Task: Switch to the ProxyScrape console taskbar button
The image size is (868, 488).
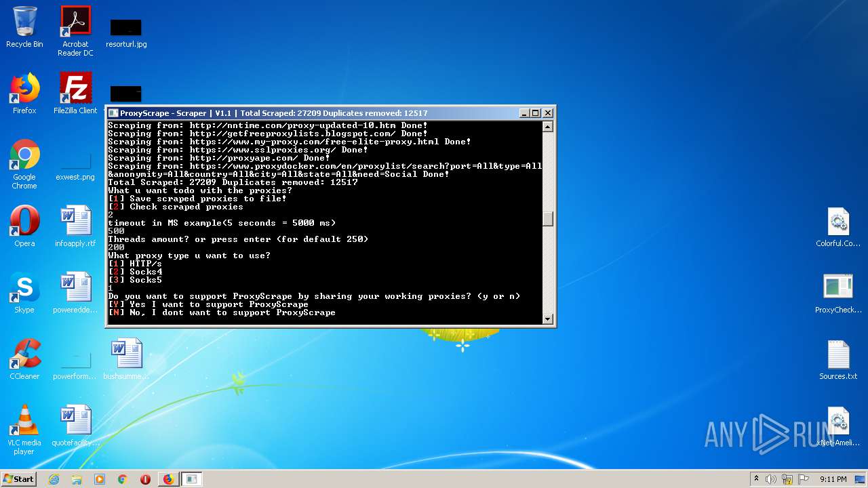Action: [192, 479]
